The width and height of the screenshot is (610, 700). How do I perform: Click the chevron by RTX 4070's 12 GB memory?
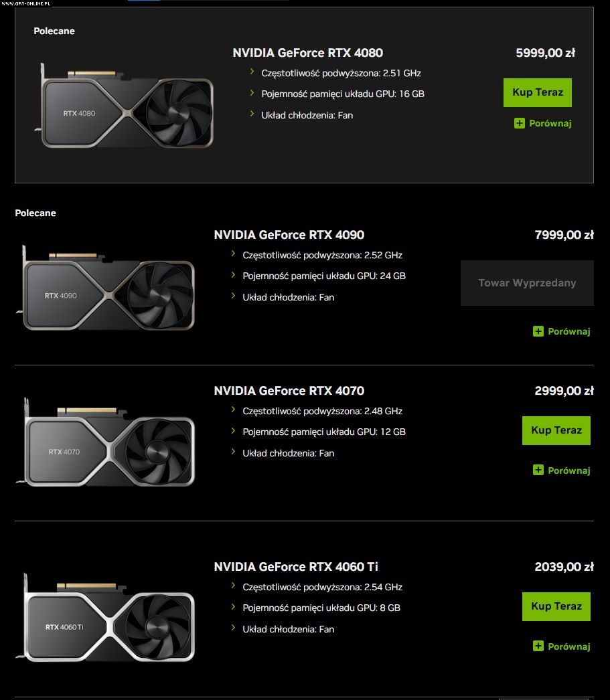coord(233,431)
